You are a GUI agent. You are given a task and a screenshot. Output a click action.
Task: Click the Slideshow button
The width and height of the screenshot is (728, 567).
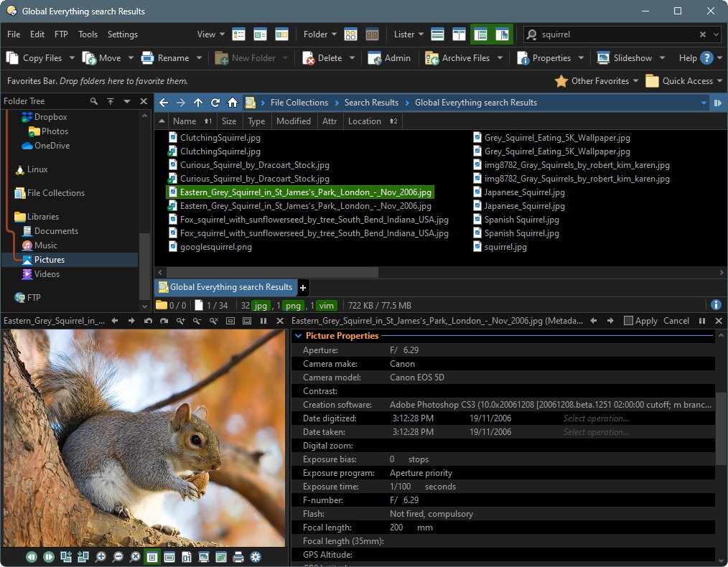(625, 58)
